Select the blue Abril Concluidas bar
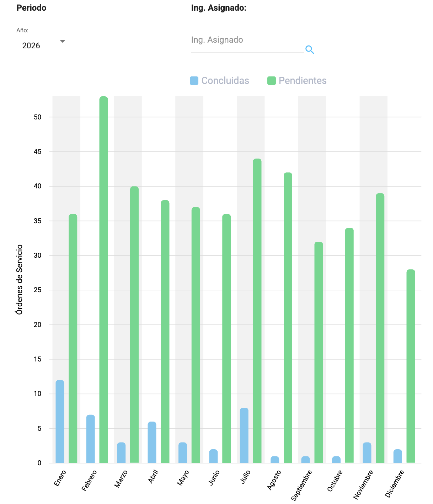Screen dimensions: 433x504 (x=152, y=442)
